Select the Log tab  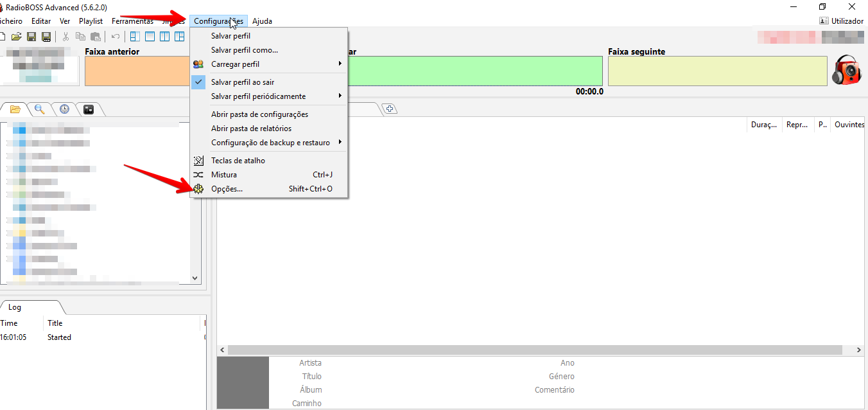[15, 307]
